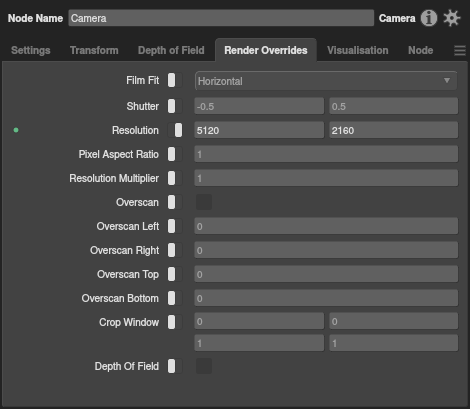
Task: Click the Resolution width field 5120
Action: click(259, 130)
